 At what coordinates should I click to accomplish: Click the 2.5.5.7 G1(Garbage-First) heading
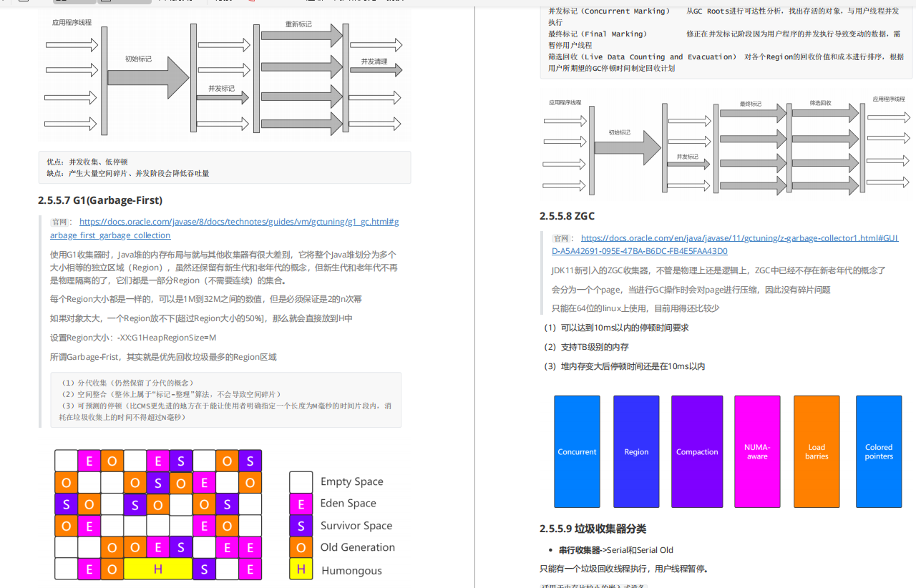100,200
